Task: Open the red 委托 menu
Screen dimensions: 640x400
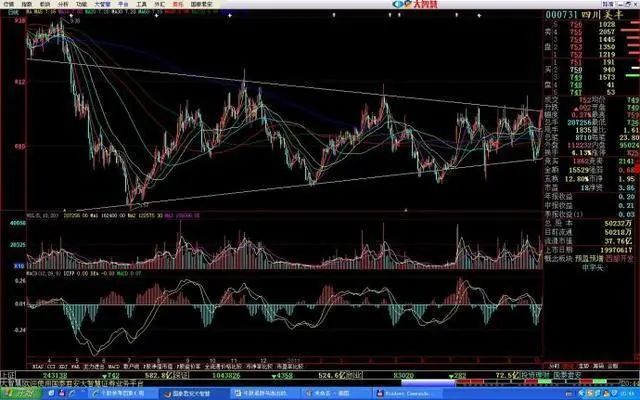Action: click(178, 4)
